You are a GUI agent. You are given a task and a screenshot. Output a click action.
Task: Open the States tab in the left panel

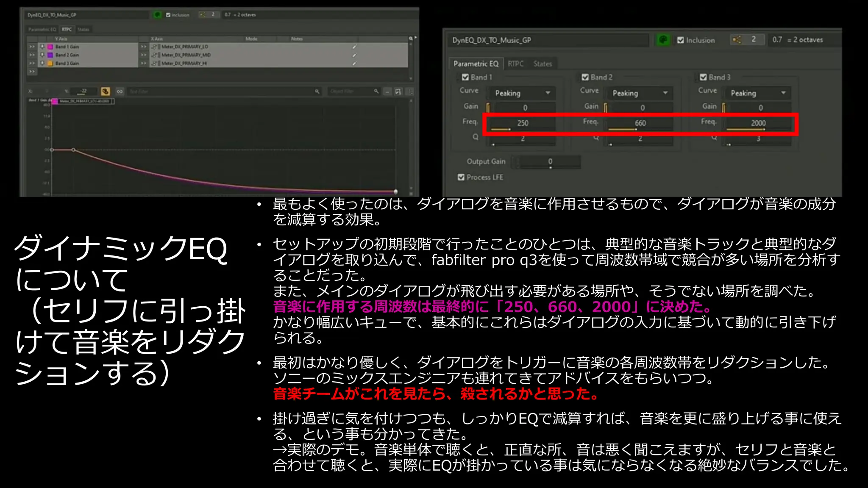tap(83, 29)
